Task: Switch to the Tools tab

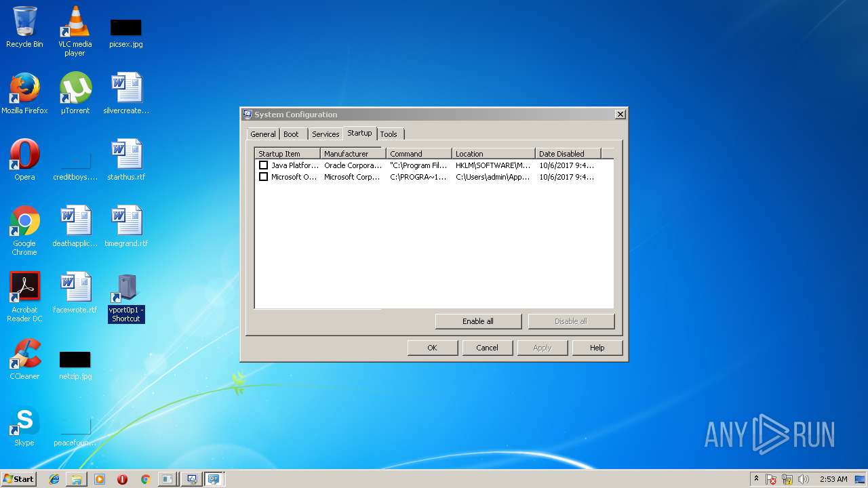Action: (x=389, y=134)
